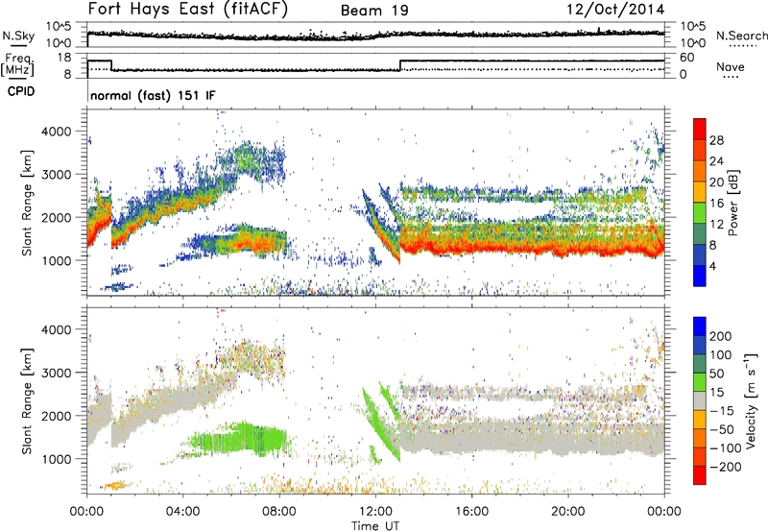
Task: Click '200' on the velocity colorbar
Action: tap(721, 336)
